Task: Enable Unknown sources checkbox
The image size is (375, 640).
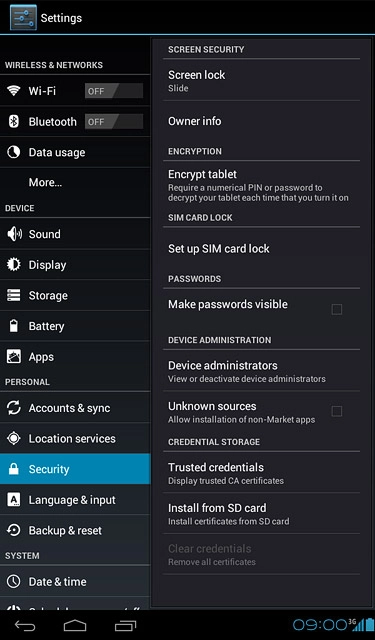Action: point(337,411)
